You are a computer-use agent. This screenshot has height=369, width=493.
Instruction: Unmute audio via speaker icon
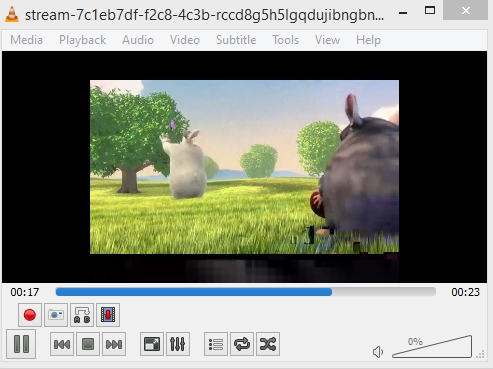(x=378, y=352)
